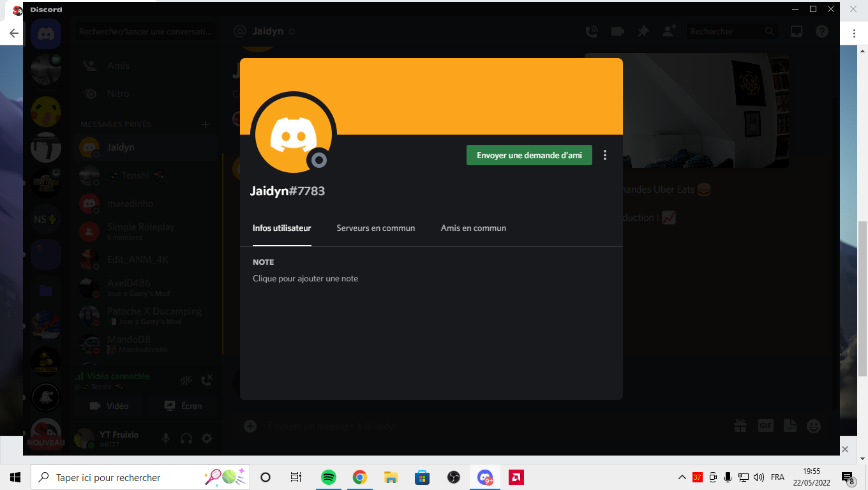Open the inbox icon in header
This screenshot has height=490, width=868.
(x=797, y=31)
